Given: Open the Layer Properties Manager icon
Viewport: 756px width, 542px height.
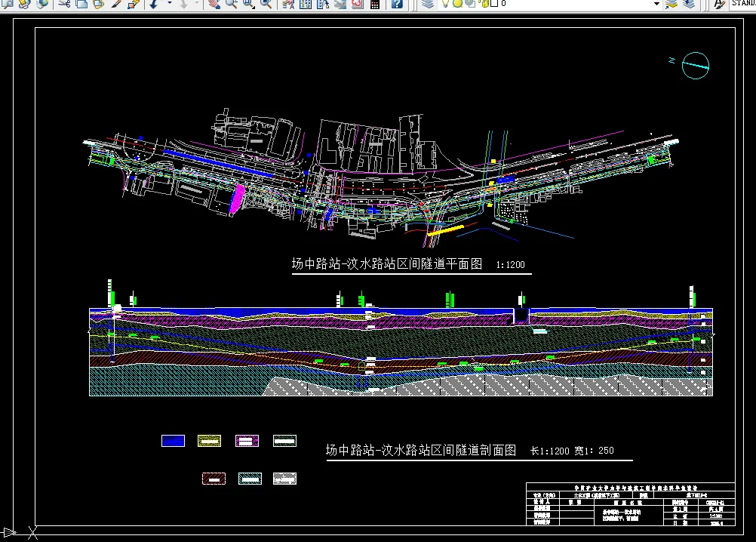Looking at the screenshot, I should (x=427, y=4).
